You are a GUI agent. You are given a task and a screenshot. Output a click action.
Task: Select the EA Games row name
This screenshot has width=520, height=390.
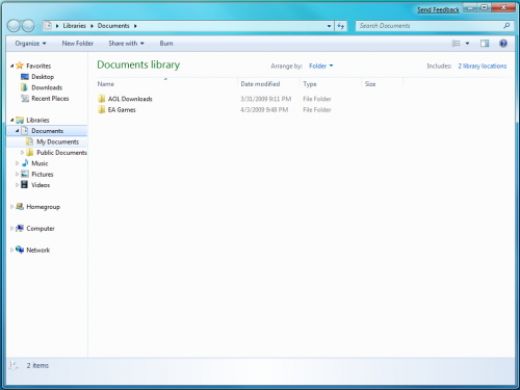pos(122,110)
